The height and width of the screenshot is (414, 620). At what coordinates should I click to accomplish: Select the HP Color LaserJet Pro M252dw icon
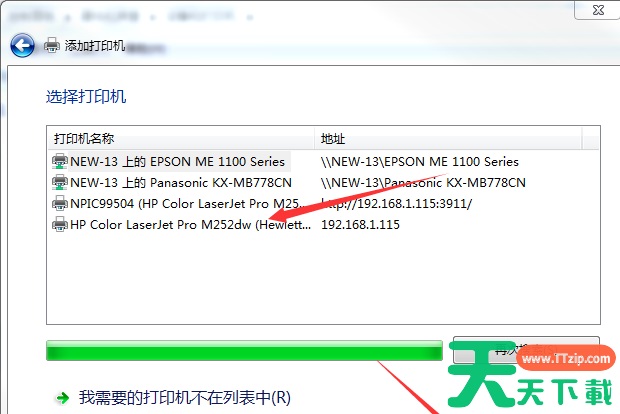pos(60,224)
